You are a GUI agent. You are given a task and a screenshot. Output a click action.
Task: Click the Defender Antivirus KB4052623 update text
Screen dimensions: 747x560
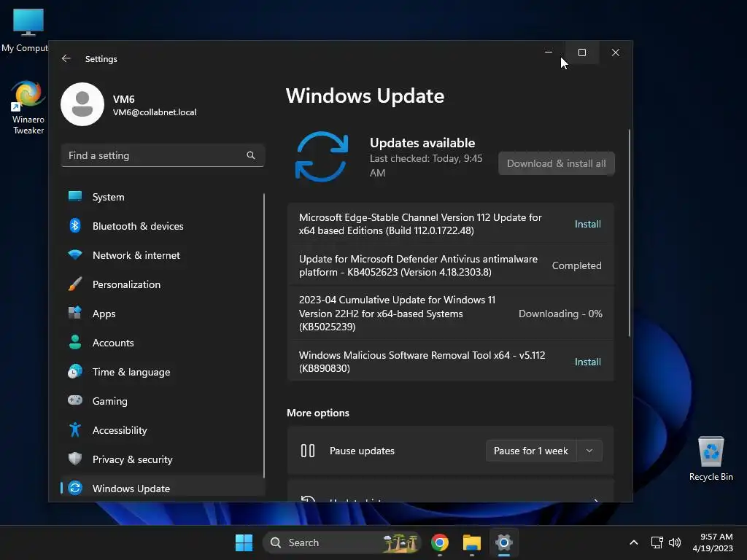(x=418, y=265)
